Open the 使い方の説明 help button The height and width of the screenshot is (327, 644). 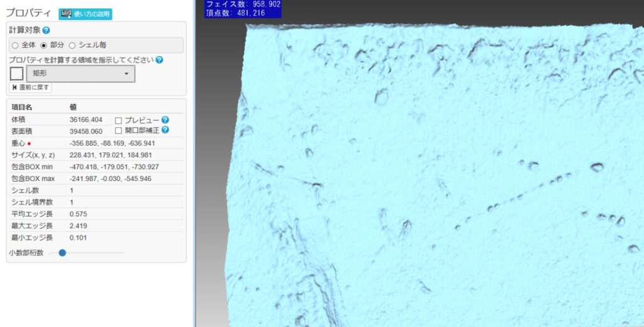point(86,14)
